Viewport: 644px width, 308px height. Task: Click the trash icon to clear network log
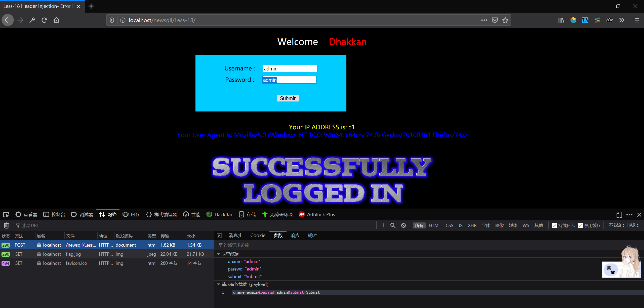6,225
